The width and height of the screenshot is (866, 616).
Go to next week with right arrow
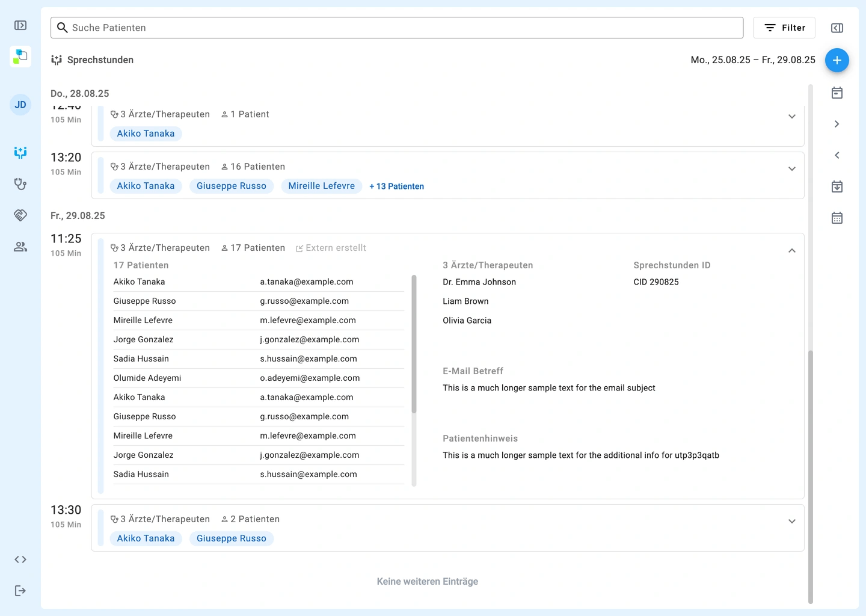837,124
